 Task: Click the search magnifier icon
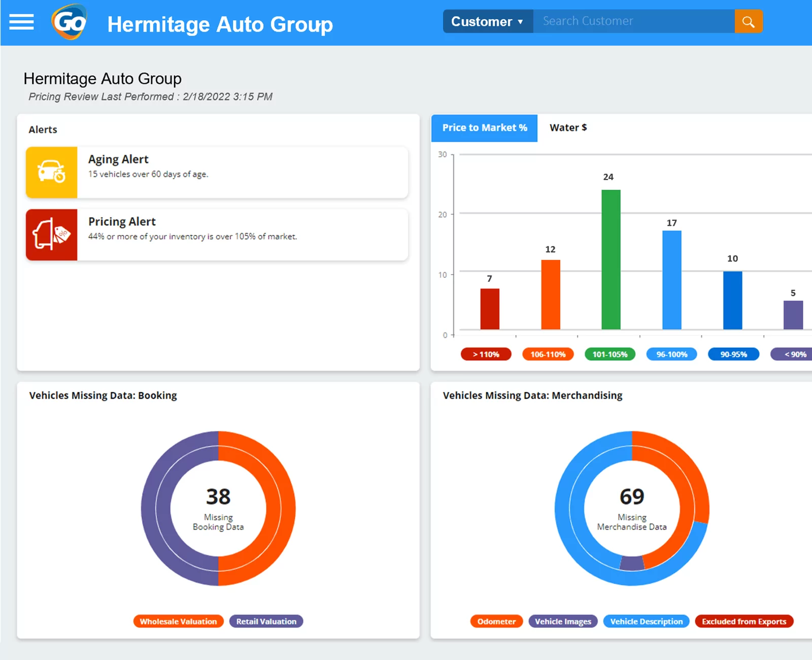tap(749, 21)
